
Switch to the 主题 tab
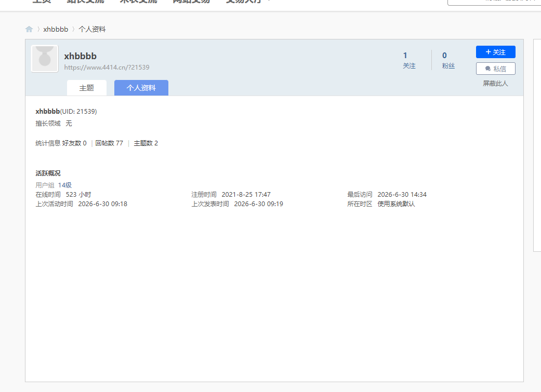tap(87, 88)
